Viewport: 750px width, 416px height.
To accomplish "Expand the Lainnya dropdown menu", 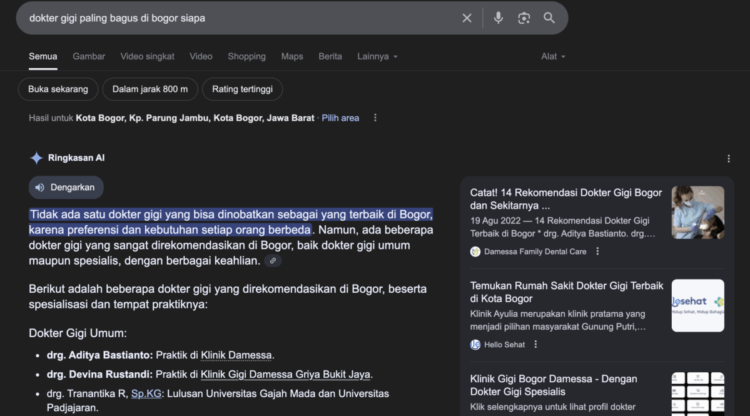I will tap(377, 56).
